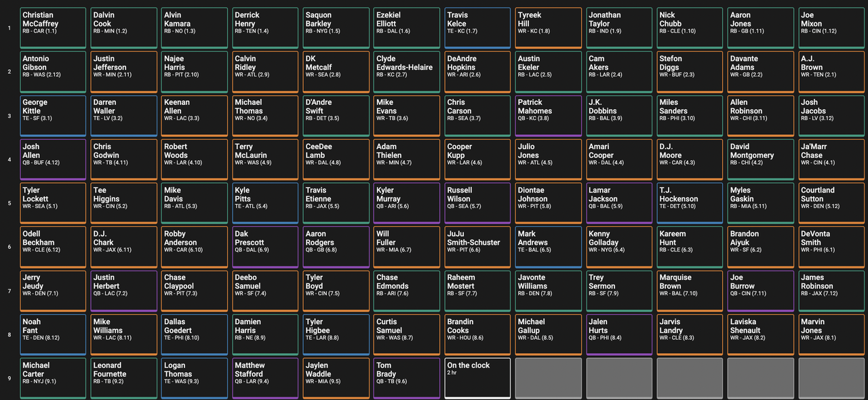Click the 'On the clock' draft slot

(477, 378)
